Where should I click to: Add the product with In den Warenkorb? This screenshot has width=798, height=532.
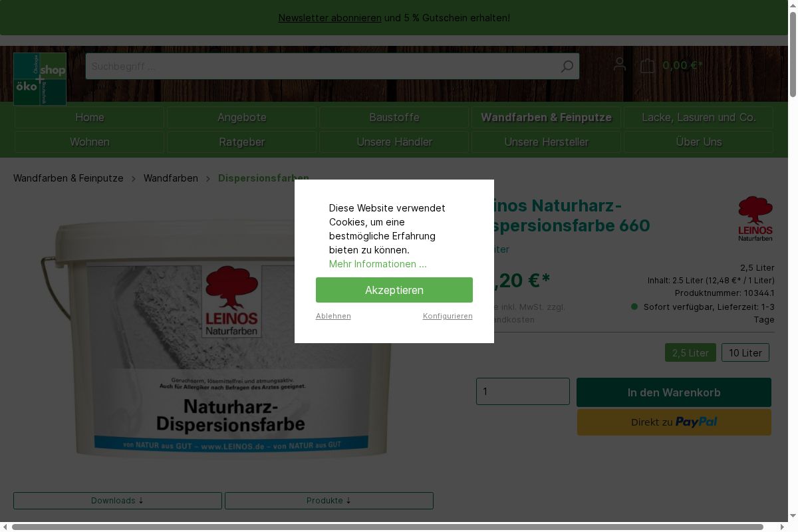(x=674, y=392)
